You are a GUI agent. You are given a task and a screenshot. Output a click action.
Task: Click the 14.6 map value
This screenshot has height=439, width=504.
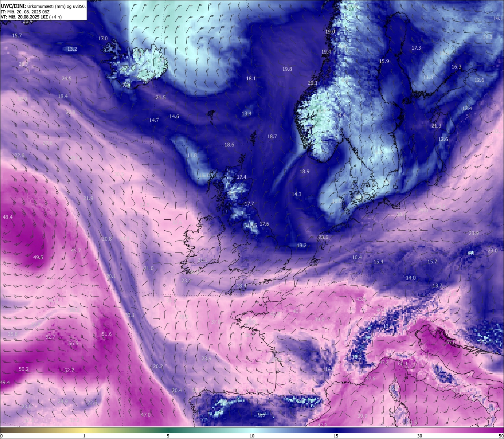click(x=174, y=117)
